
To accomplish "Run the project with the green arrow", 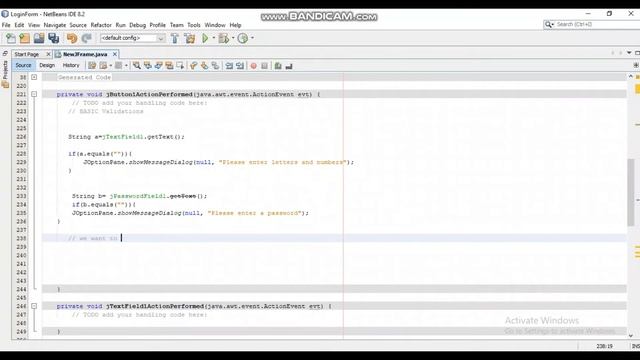I will pos(205,38).
